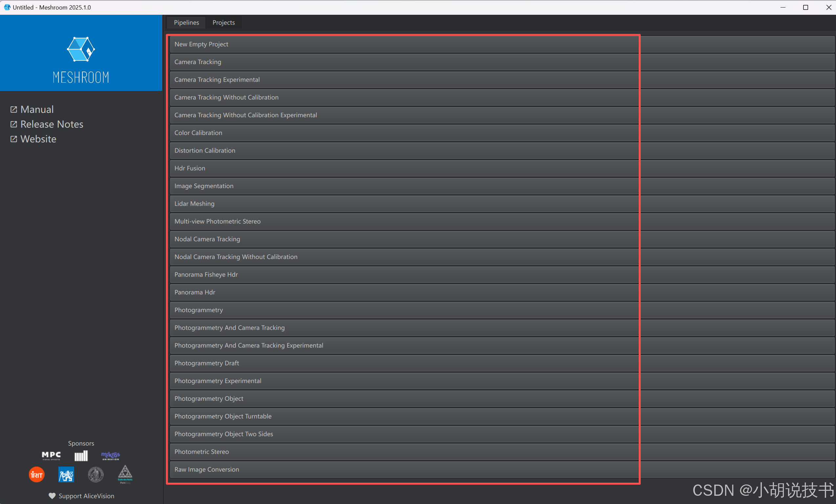
Task: Switch to the Projects tab
Action: point(224,22)
